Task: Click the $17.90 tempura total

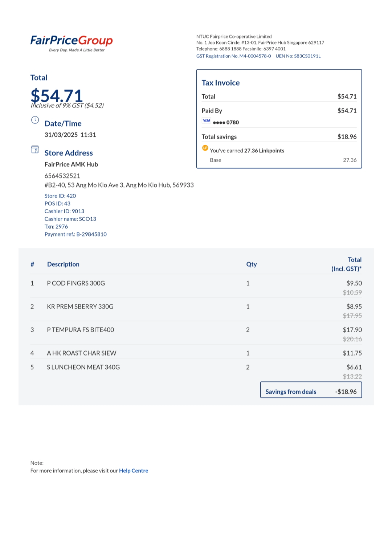Action: click(352, 330)
